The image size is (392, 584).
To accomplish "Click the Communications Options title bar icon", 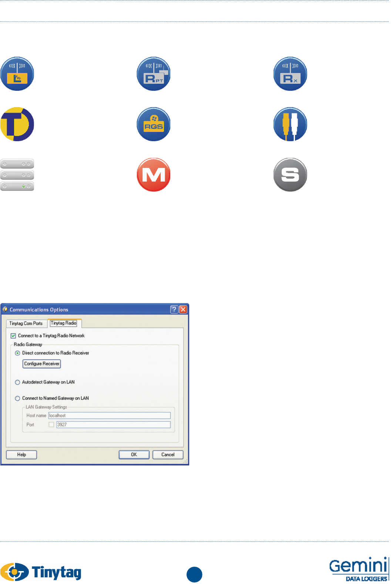I will pyautogui.click(x=5, y=309).
